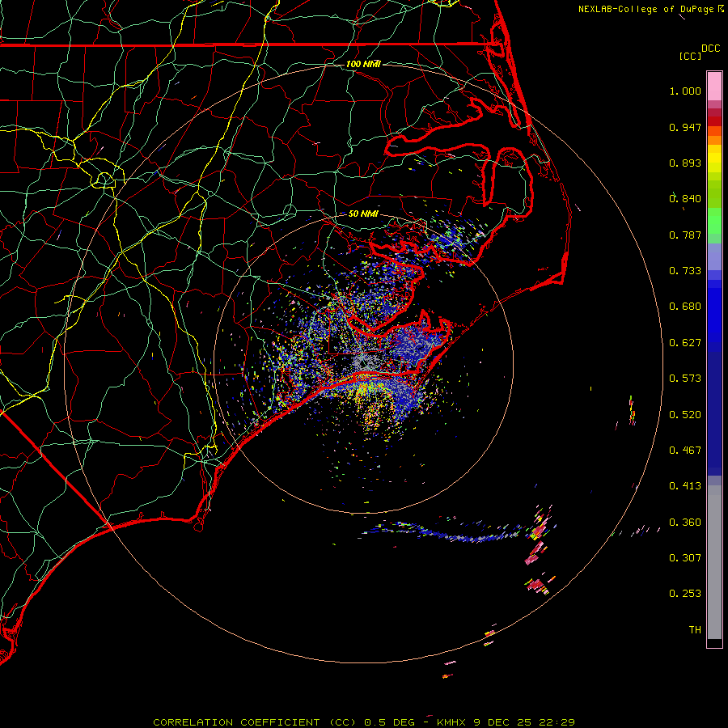Click the 22:29 timestamp in the caption
Viewport: 728px width, 728px height.
point(557,722)
